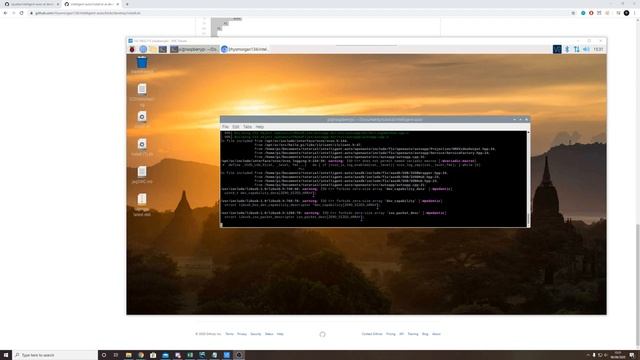Click the Windows taskbar search box

55,355
